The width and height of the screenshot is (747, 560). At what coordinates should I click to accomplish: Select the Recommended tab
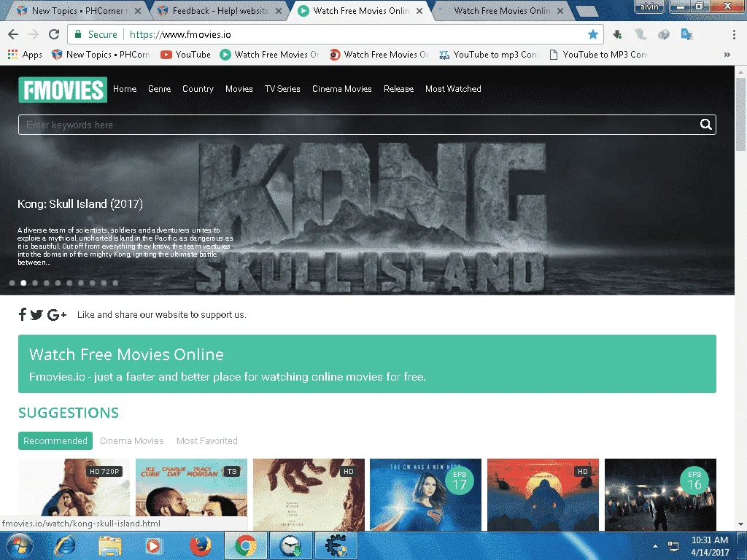pyautogui.click(x=55, y=441)
